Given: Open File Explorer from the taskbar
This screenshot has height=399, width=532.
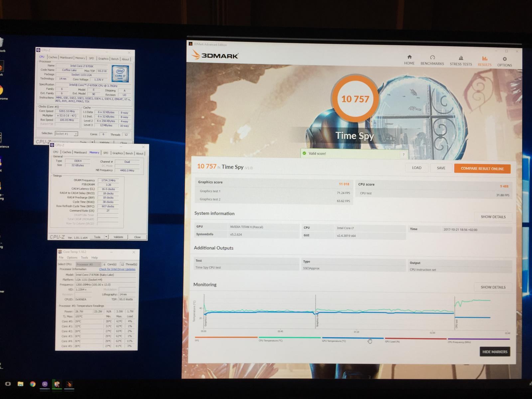Looking at the screenshot, I should coord(20,384).
